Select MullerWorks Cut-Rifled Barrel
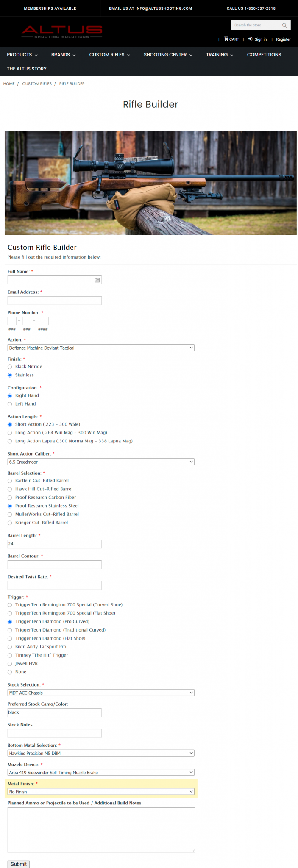 click(10, 515)
